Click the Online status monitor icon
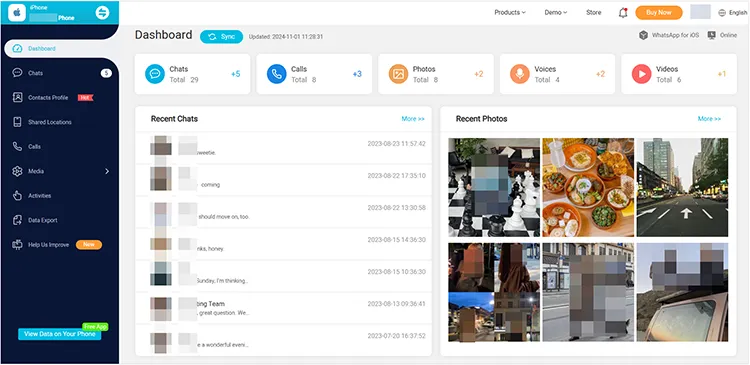The image size is (750, 365). click(712, 35)
